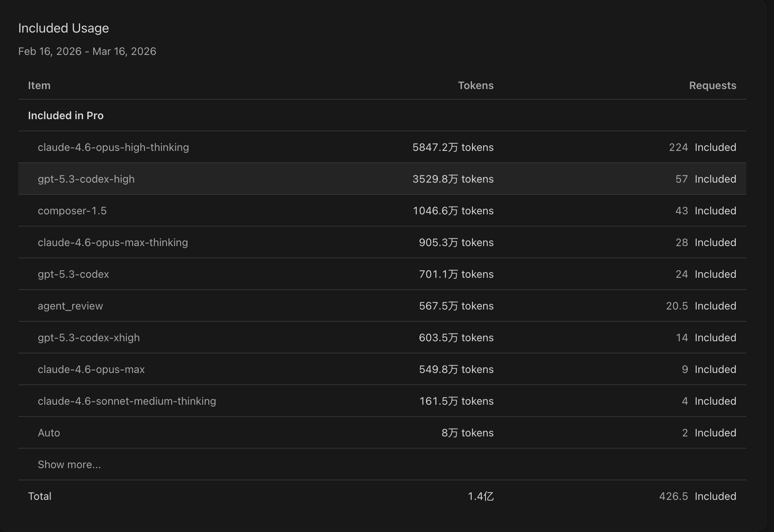Select the claude-4.6-sonnet-medium-thinking item name

pos(127,401)
